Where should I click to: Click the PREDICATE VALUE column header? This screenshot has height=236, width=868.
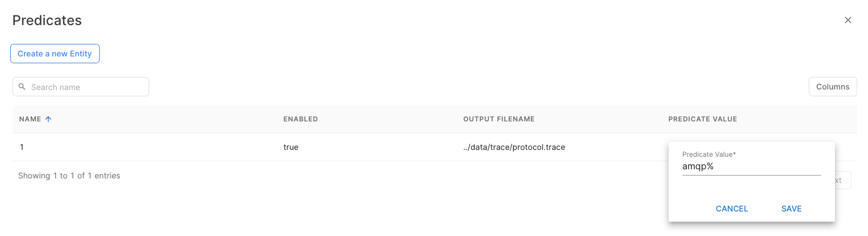[702, 119]
